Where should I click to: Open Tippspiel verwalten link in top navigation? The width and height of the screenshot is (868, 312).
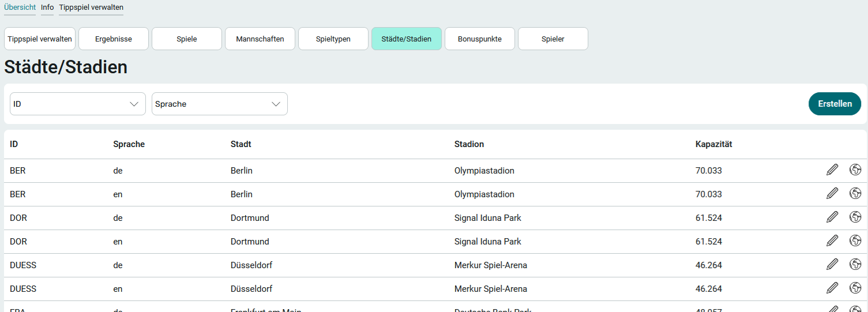tap(91, 7)
